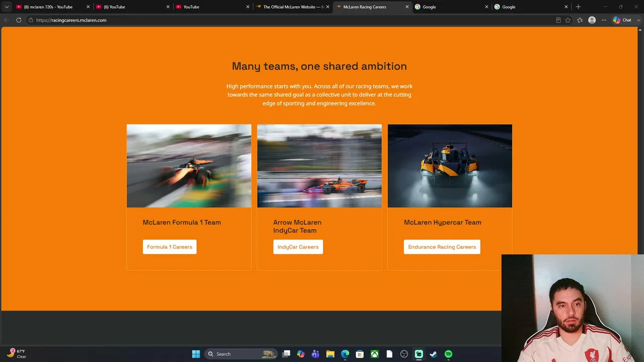Screen dimensions: 644x362
Task: Select the McLaren Racing Careers tab
Action: click(372, 7)
